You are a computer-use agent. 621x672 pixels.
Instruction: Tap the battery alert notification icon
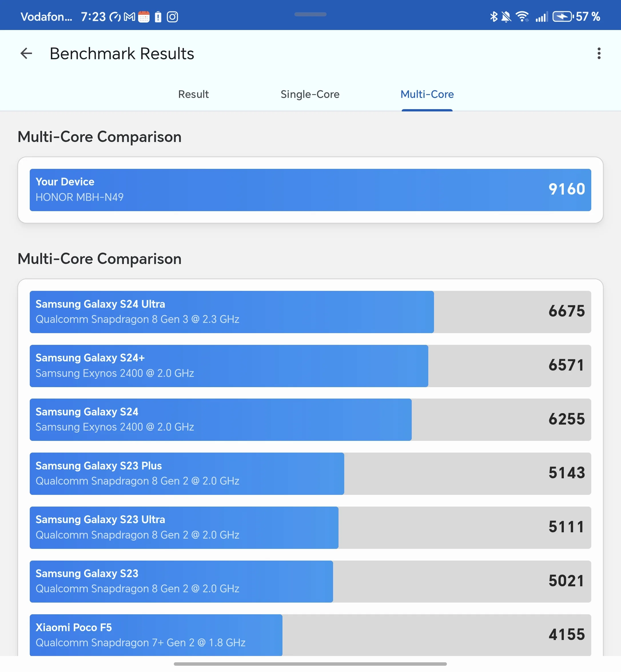click(158, 17)
